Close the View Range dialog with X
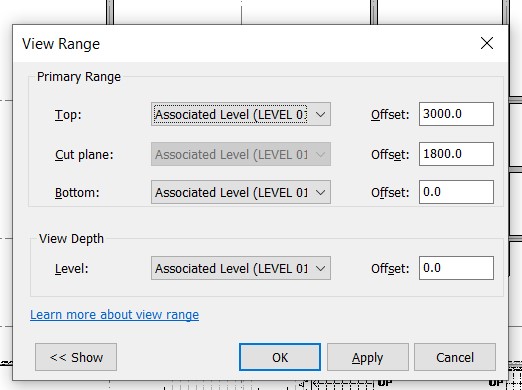The height and width of the screenshot is (390, 522). coord(487,43)
